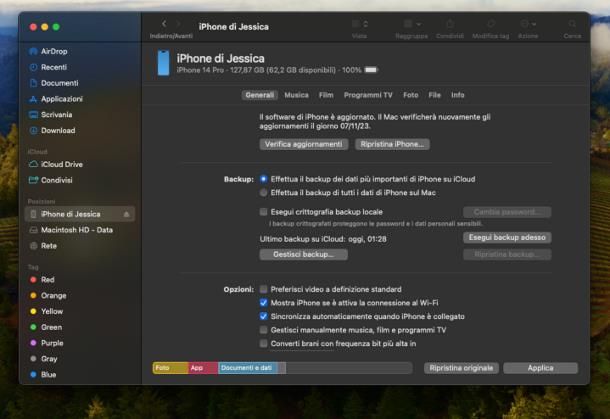Click the Ripristina backup button
Screen dimensions: 610x419
(x=507, y=254)
